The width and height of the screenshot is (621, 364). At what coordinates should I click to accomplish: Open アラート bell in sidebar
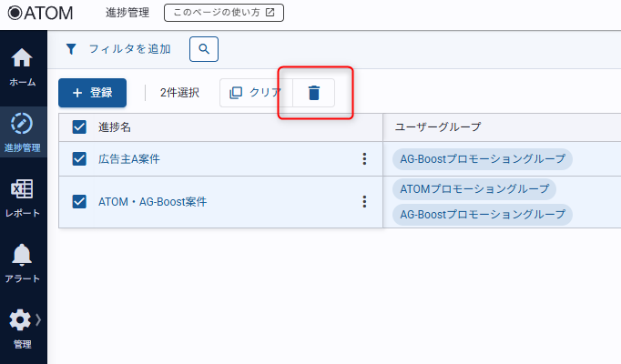[x=23, y=262]
